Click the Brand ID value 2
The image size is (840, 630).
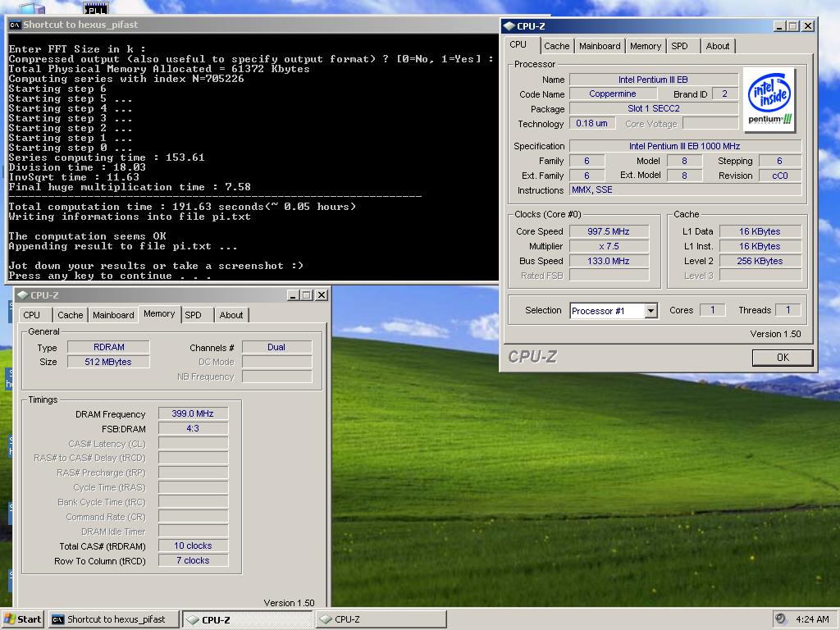click(724, 94)
